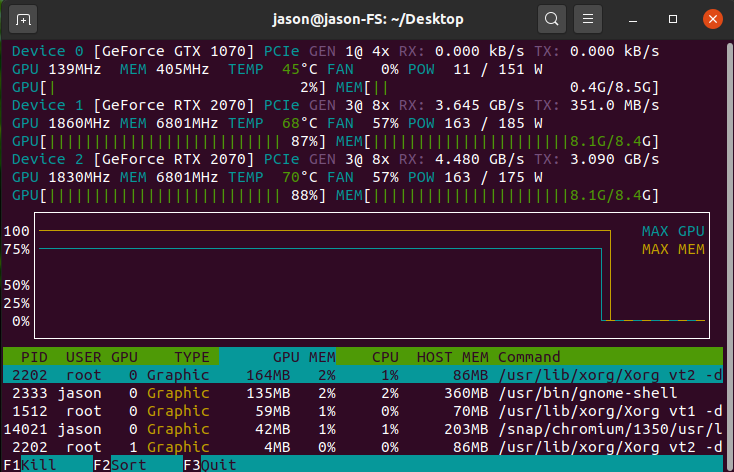
Task: Open a new terminal tab icon
Action: pyautogui.click(x=23, y=19)
